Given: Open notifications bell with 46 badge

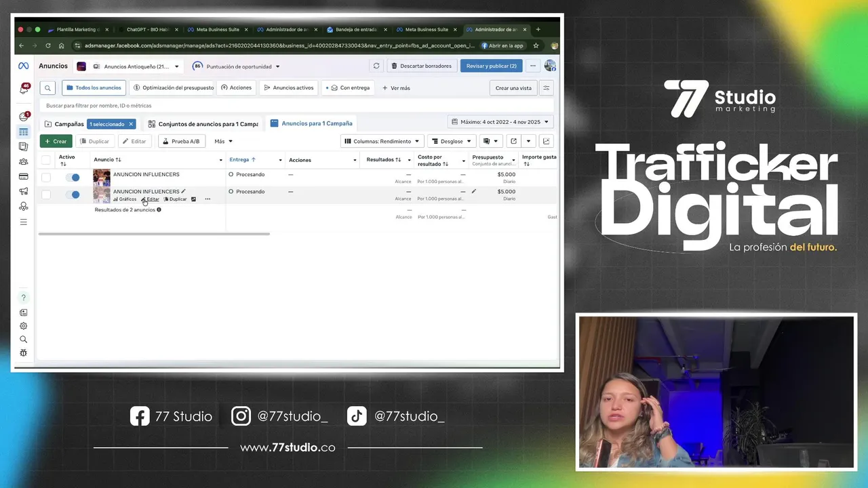Looking at the screenshot, I should pos(24,89).
